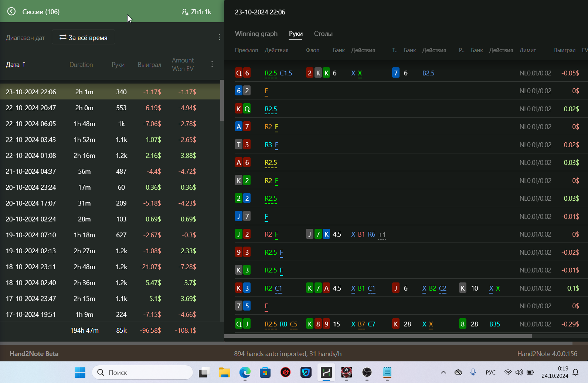This screenshot has height=383, width=588.
Task: Sort sessions by Выиграл column
Action: (x=149, y=64)
